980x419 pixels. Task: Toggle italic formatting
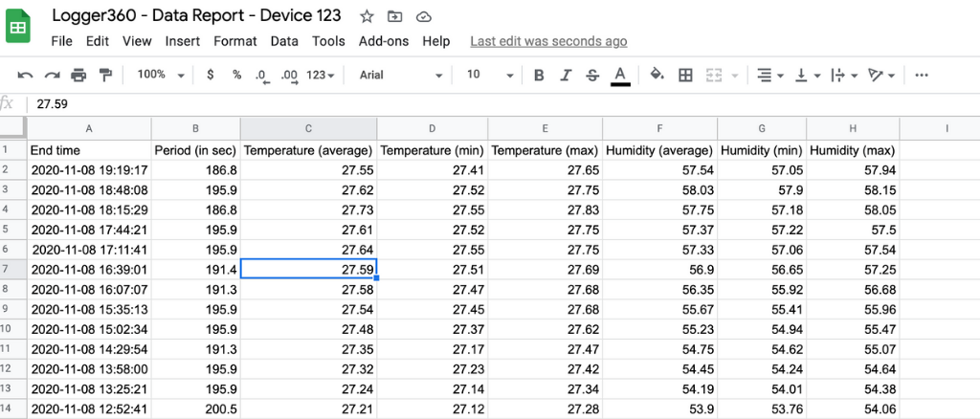[566, 76]
